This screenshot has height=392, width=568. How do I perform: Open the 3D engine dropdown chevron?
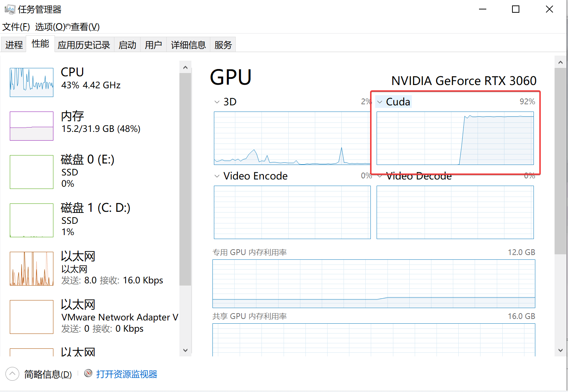(x=217, y=102)
